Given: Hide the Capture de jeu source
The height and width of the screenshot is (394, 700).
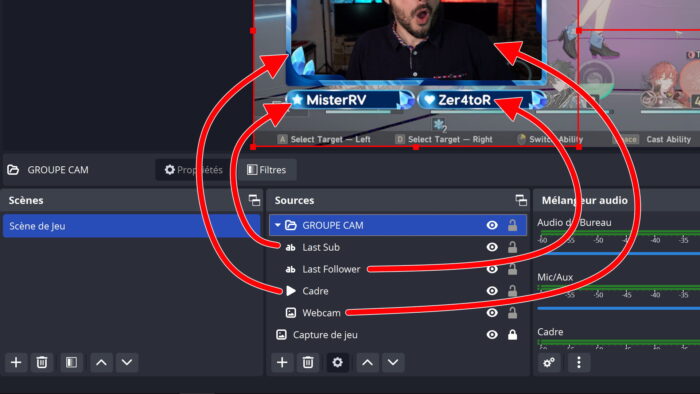Looking at the screenshot, I should [492, 335].
